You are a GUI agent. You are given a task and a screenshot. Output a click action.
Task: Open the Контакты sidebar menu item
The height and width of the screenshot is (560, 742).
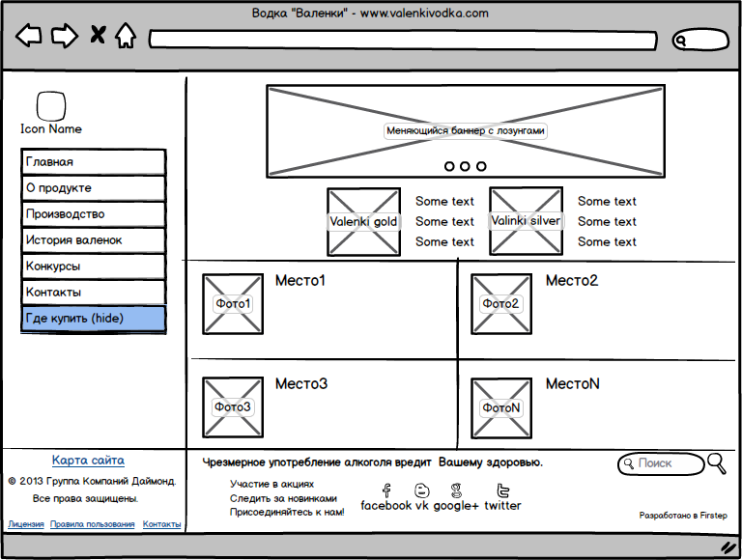[x=93, y=292]
